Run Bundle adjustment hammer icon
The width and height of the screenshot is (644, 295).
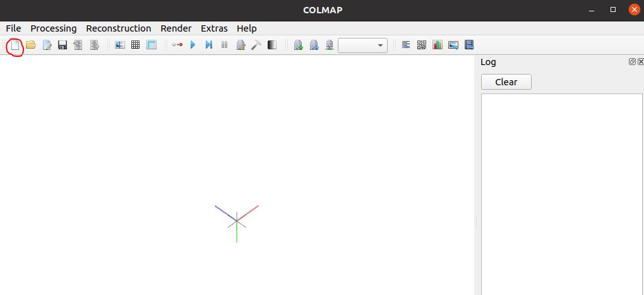[x=256, y=45]
